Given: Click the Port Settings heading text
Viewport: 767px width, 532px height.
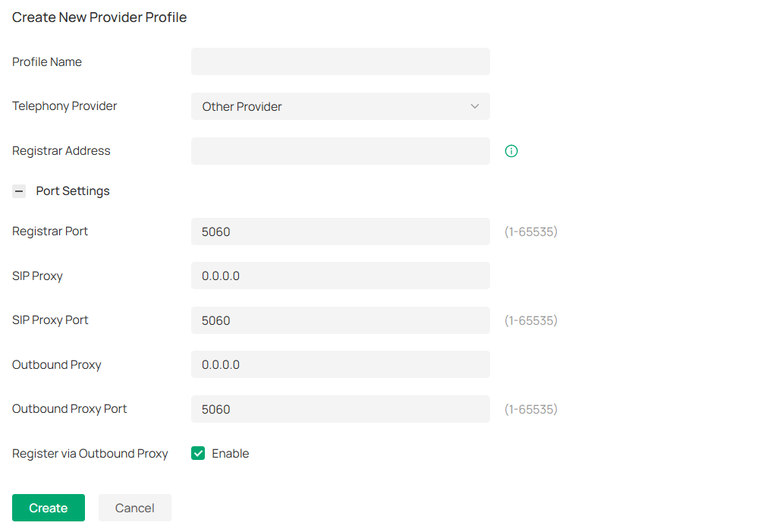Looking at the screenshot, I should pyautogui.click(x=73, y=191).
